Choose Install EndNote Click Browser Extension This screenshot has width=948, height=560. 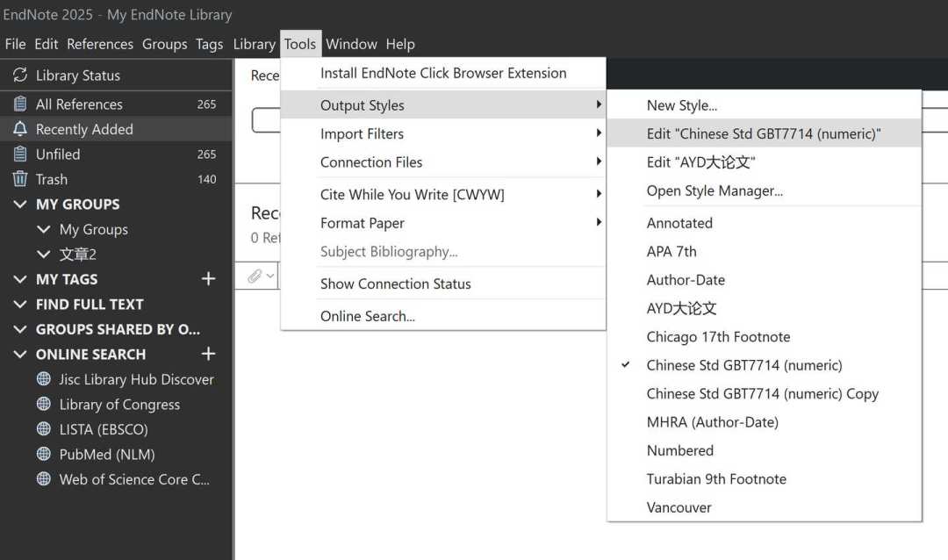pos(443,73)
